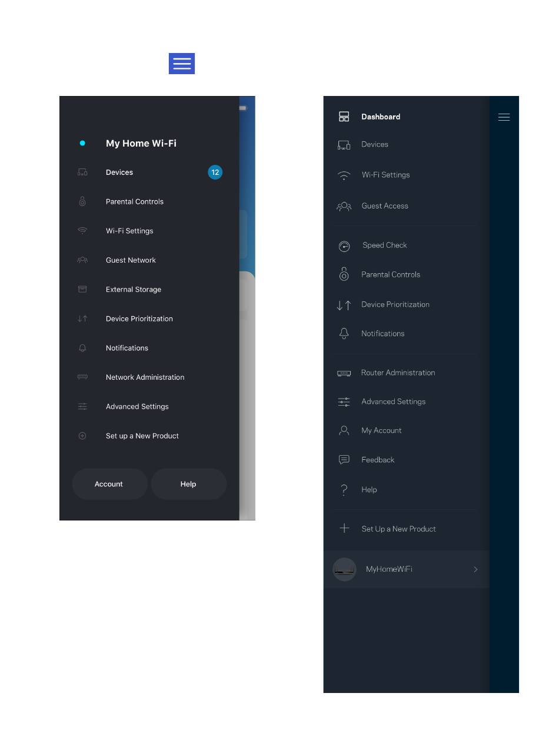Click the Router Administration router icon
Screen dimensions: 559x756
(344, 373)
